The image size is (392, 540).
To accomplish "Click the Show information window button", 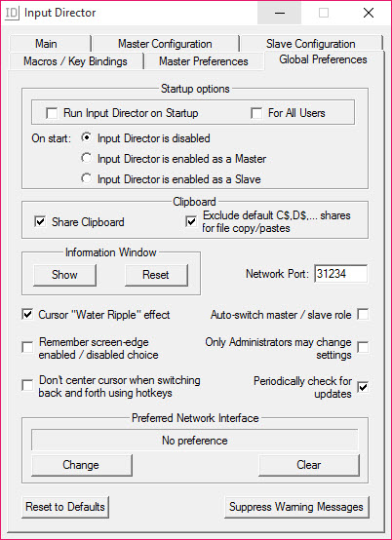I will coord(64,275).
